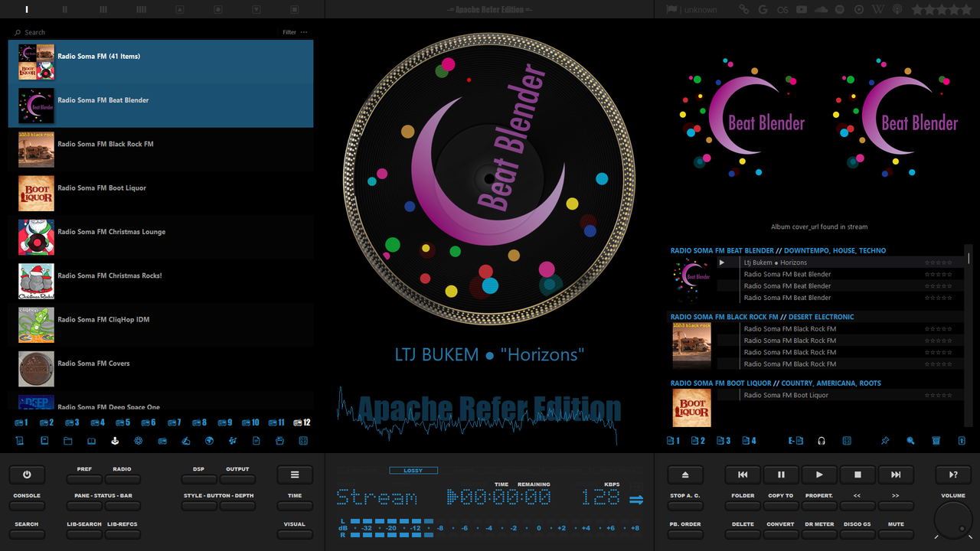Click the writing hand icon
The width and height of the screenshot is (980, 551).
click(x=185, y=441)
